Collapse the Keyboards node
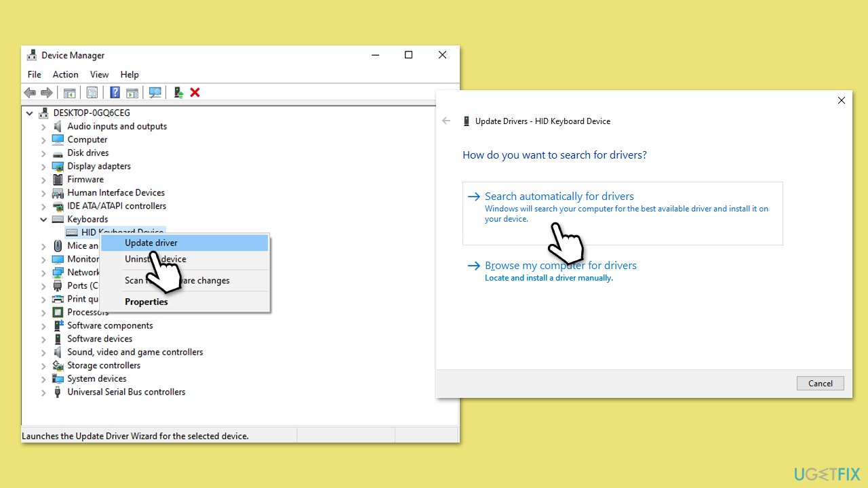Viewport: 868px width, 488px height. click(43, 220)
